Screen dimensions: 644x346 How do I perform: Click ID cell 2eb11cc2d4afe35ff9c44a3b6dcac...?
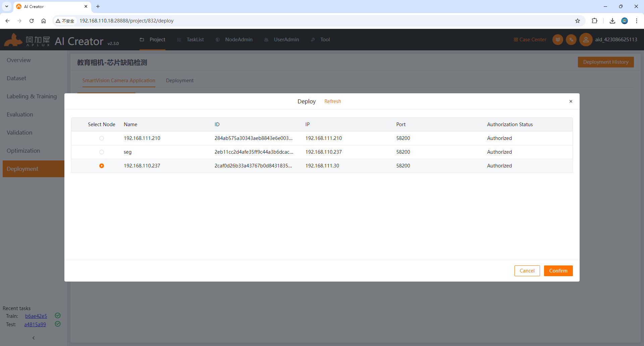[x=254, y=152]
